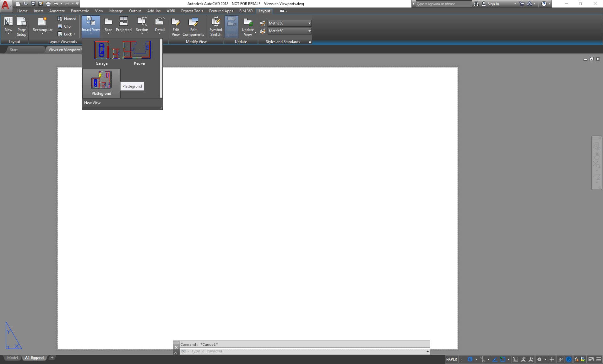The width and height of the screenshot is (603, 364).
Task: Click the Save quick-access icon
Action: pos(33,4)
